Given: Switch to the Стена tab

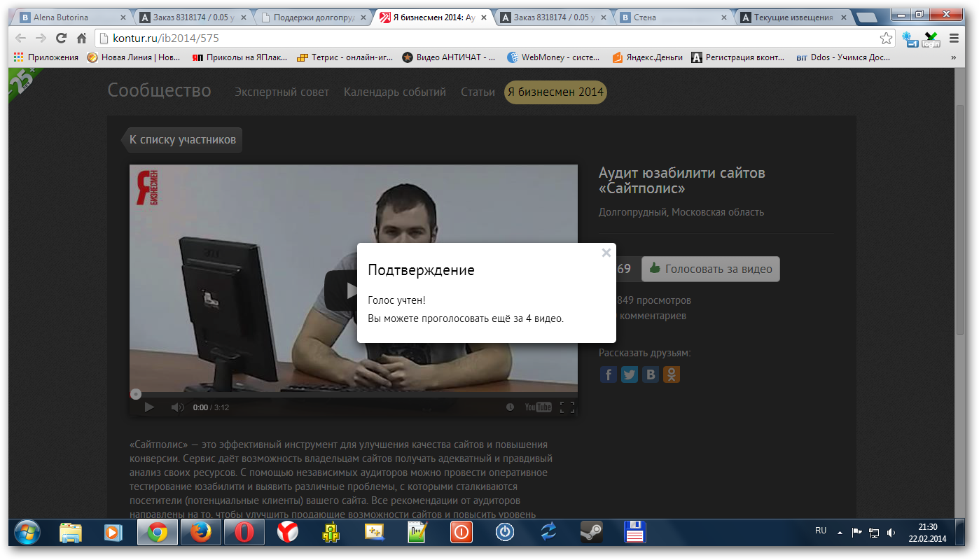Looking at the screenshot, I should pyautogui.click(x=673, y=17).
